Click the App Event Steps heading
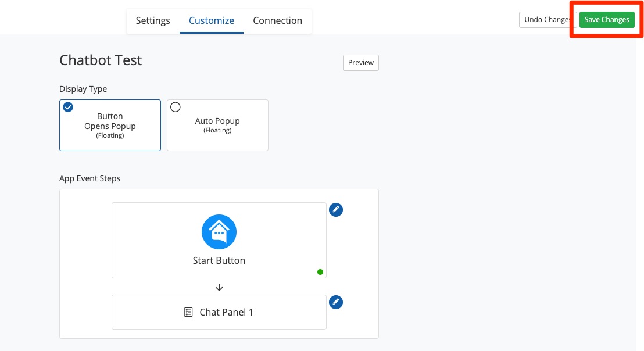 [x=90, y=178]
